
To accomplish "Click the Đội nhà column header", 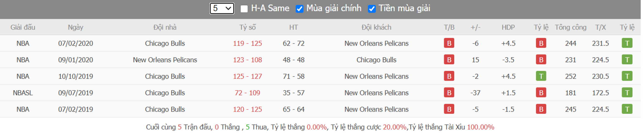I will [165, 27].
